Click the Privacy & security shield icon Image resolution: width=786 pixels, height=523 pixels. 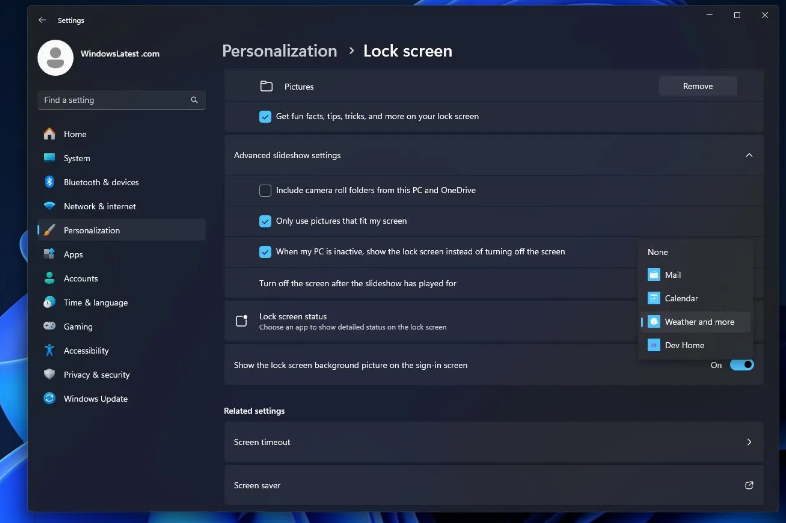coord(49,375)
